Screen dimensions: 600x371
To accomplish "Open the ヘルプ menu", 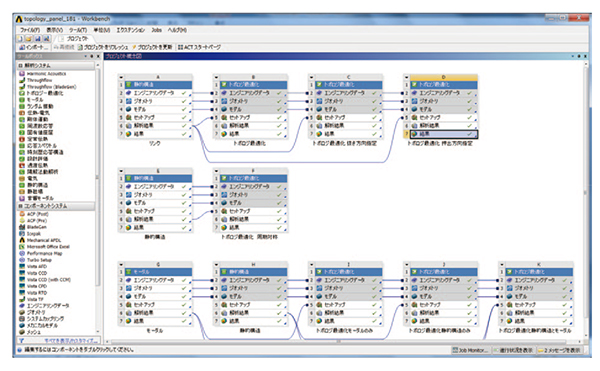I will 177,30.
